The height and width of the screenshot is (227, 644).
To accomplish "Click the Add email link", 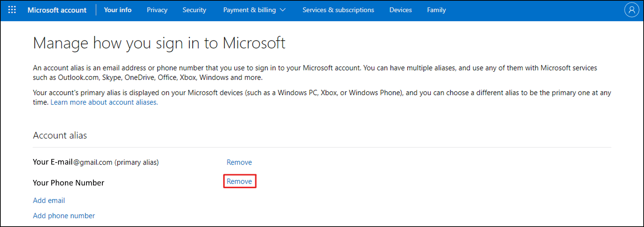I will pos(49,200).
